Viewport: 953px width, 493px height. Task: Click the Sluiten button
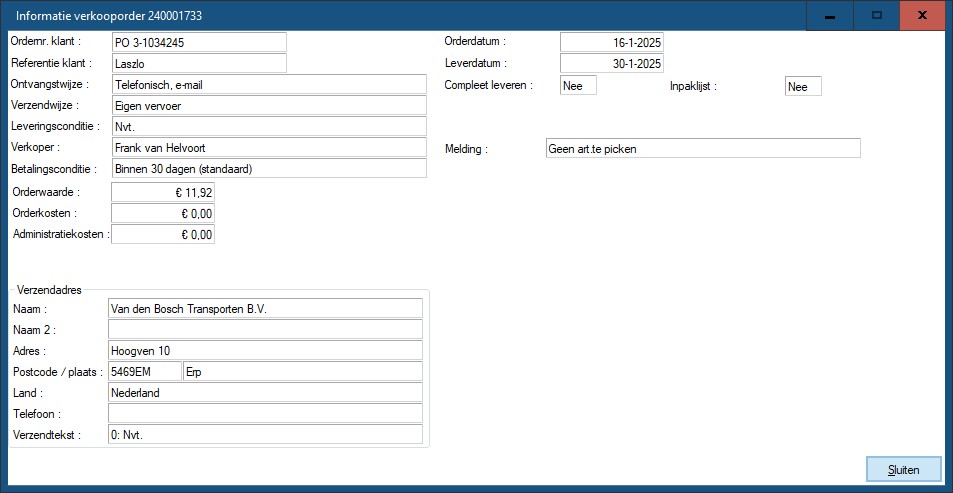pyautogui.click(x=903, y=470)
